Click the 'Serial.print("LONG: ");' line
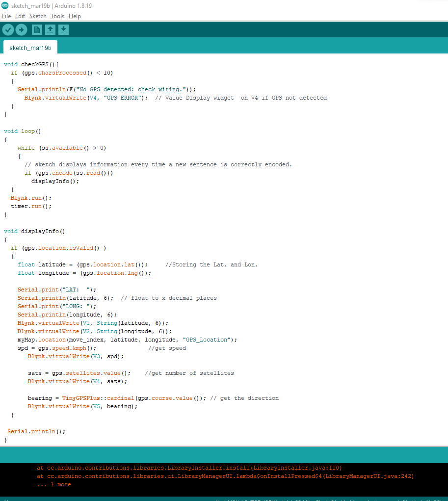 tap(57, 306)
